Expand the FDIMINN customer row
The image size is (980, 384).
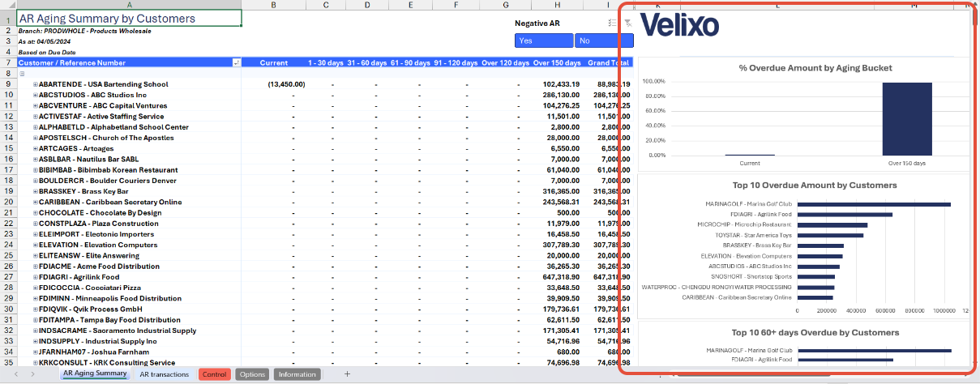[35, 298]
